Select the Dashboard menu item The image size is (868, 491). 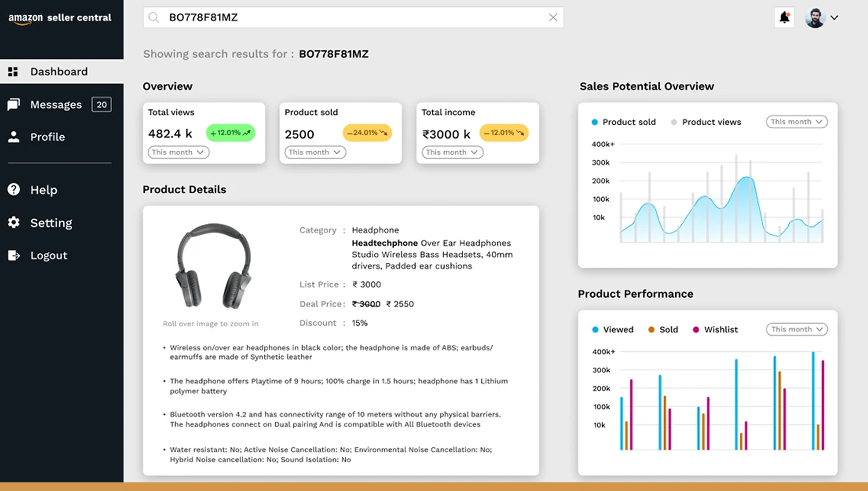pos(59,71)
